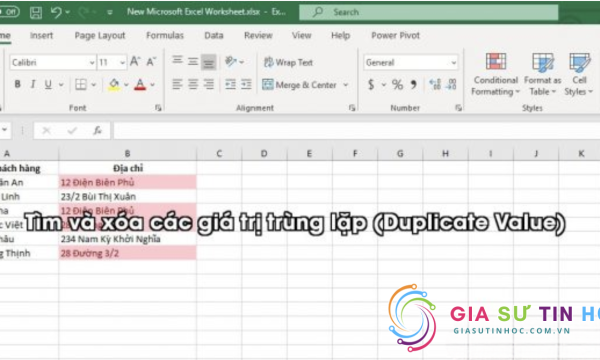Select column B header
This screenshot has height=360, width=600.
pos(127,154)
